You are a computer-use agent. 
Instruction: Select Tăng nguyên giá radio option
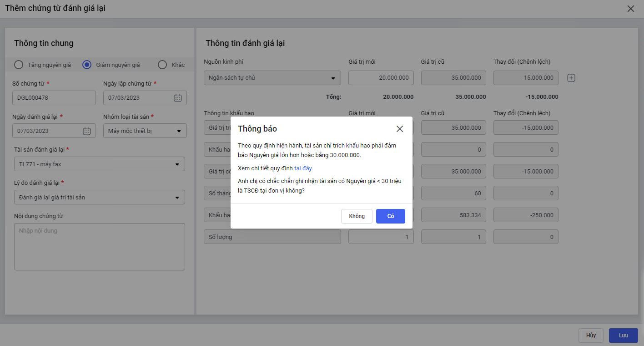19,65
